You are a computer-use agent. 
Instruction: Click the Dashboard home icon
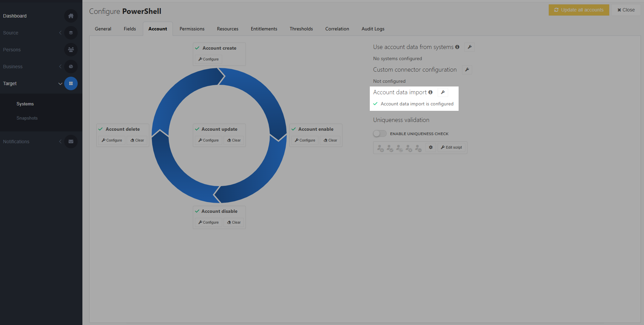coord(71,16)
